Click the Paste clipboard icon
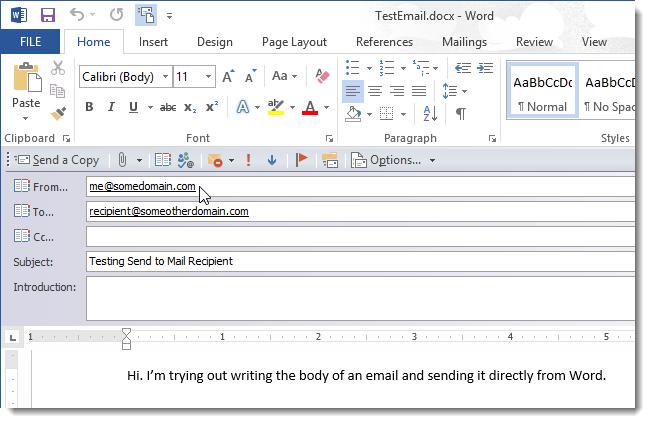 tap(27, 78)
